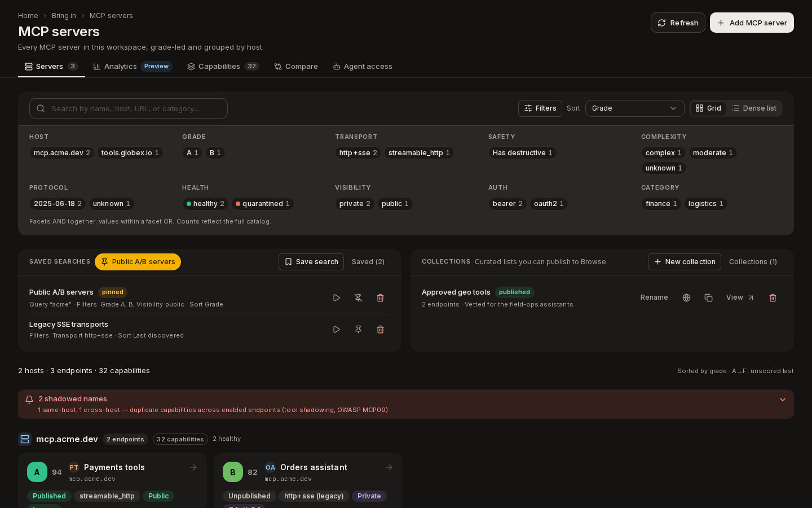Open the Analytics tab
The width and height of the screenshot is (812, 508).
[133, 67]
